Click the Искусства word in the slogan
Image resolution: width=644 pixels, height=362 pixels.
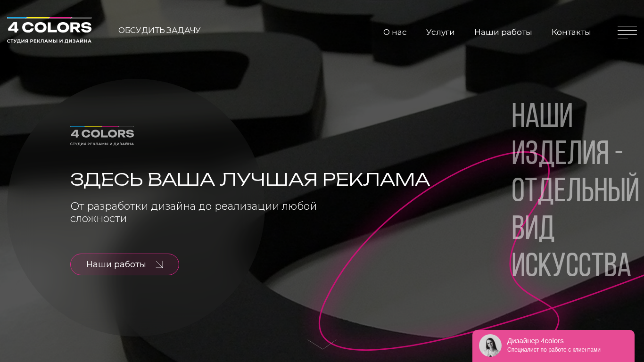(x=571, y=264)
